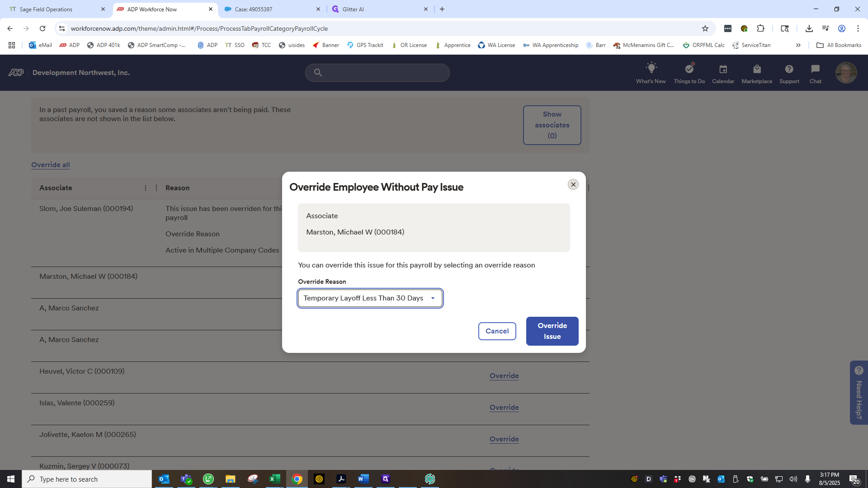Image resolution: width=868 pixels, height=488 pixels.
Task: Click the Override all link
Action: pos(51,165)
